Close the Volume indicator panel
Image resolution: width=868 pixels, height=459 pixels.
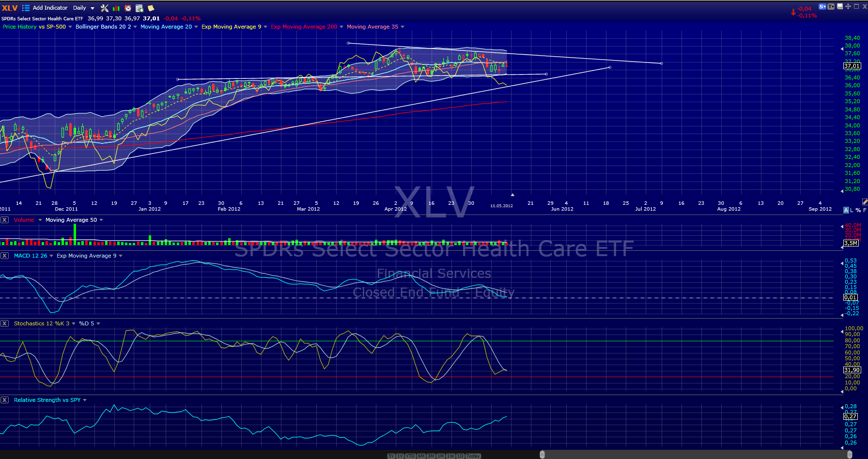pyautogui.click(x=5, y=220)
